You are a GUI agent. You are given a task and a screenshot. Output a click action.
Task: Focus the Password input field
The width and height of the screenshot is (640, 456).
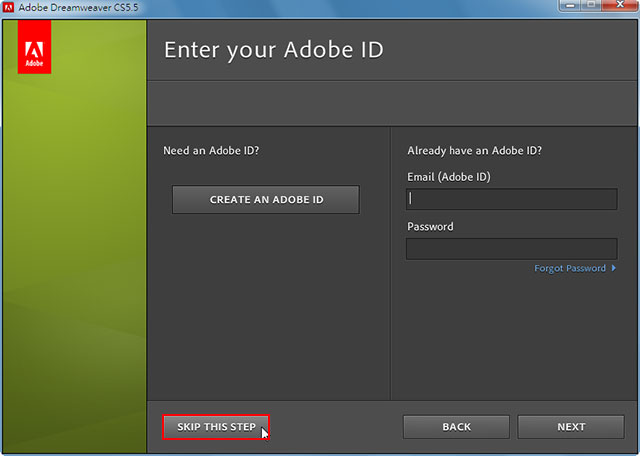511,249
